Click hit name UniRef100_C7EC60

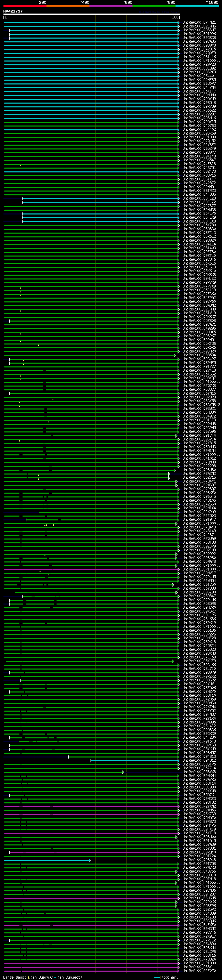pos(199,294)
